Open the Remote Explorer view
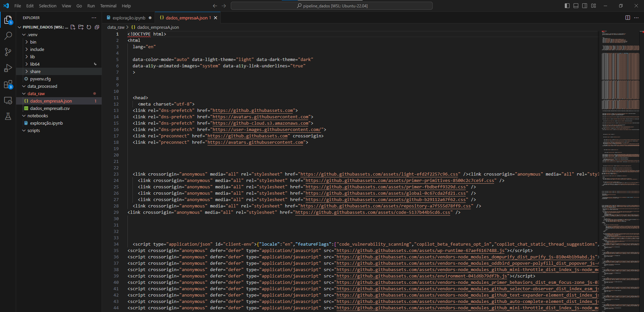Viewport: 644px width, 312px height. (x=8, y=100)
